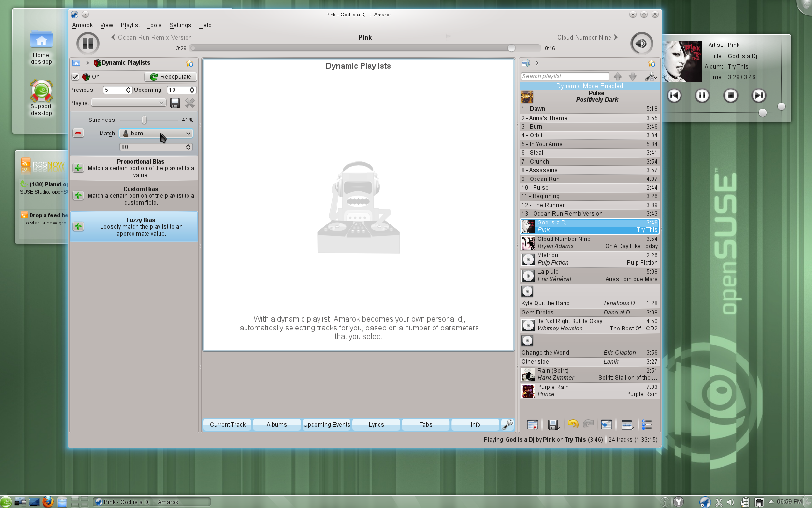Switch to the Amarok task in the taskbar

pos(152,502)
